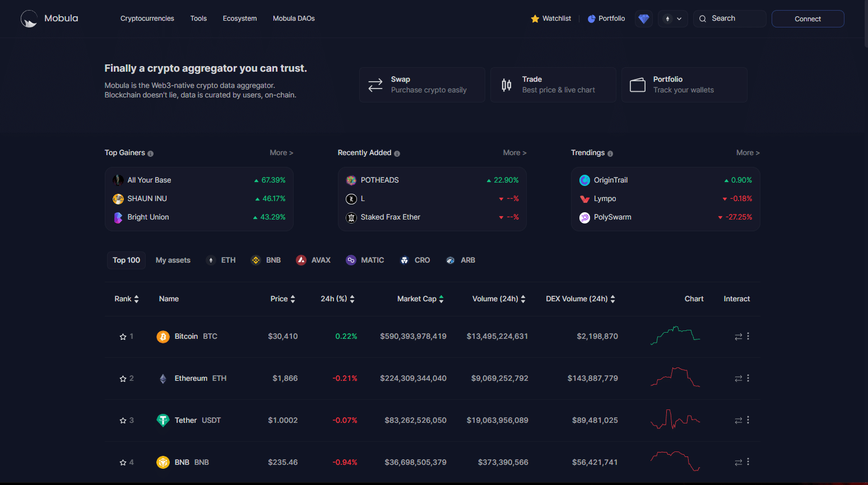Click the Search input field
868x485 pixels.
(730, 18)
